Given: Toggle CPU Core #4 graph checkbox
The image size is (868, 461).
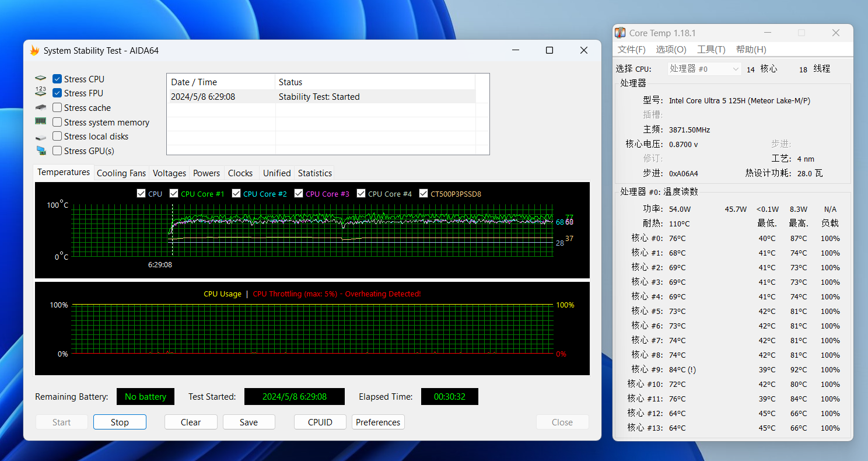Looking at the screenshot, I should click(361, 193).
